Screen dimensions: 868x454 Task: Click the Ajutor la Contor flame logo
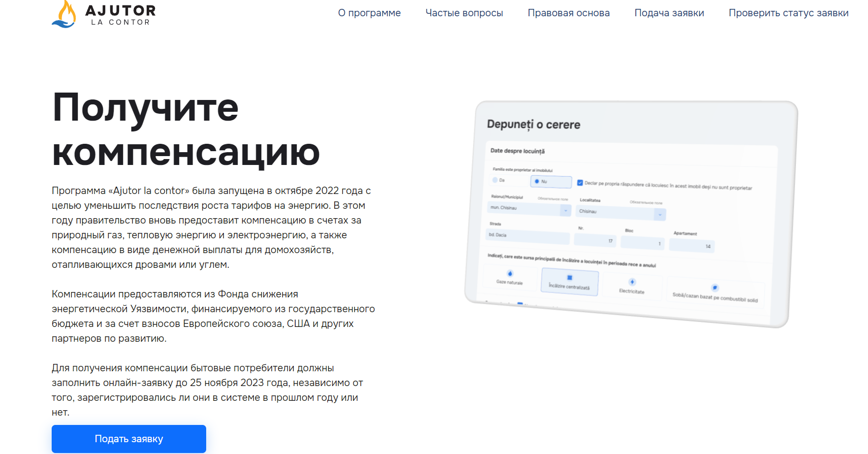[x=64, y=14]
